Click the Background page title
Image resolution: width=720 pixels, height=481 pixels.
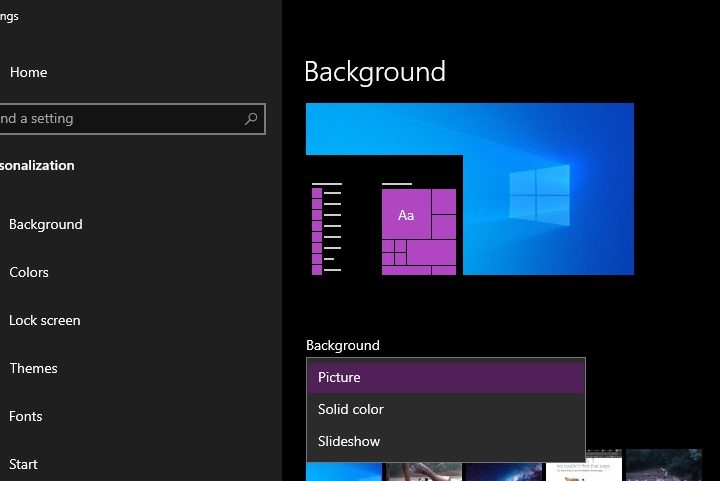tap(375, 72)
